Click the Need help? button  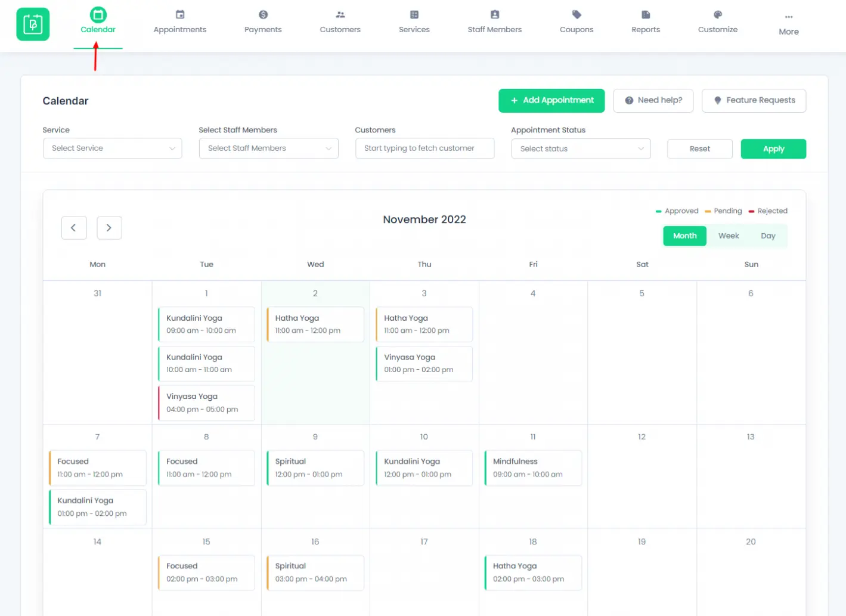653,101
